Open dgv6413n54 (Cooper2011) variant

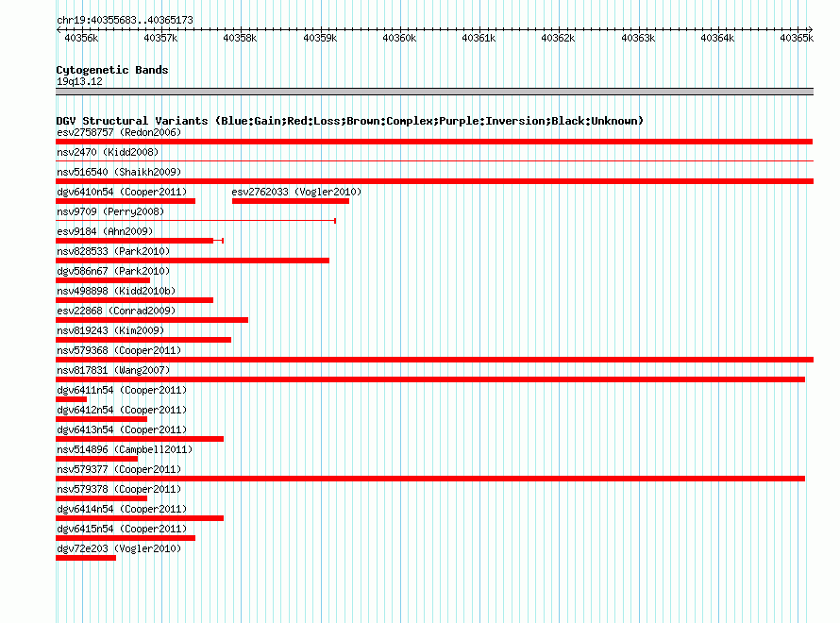click(x=122, y=429)
